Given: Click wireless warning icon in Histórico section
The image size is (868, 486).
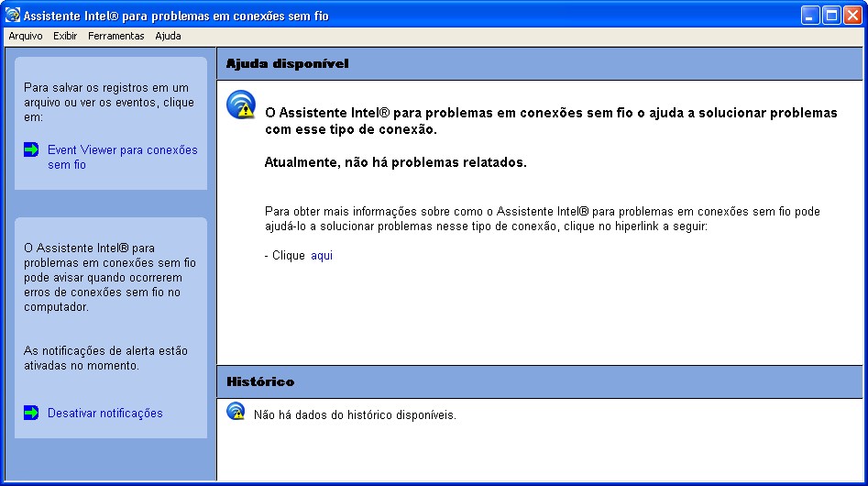Looking at the screenshot, I should [236, 412].
